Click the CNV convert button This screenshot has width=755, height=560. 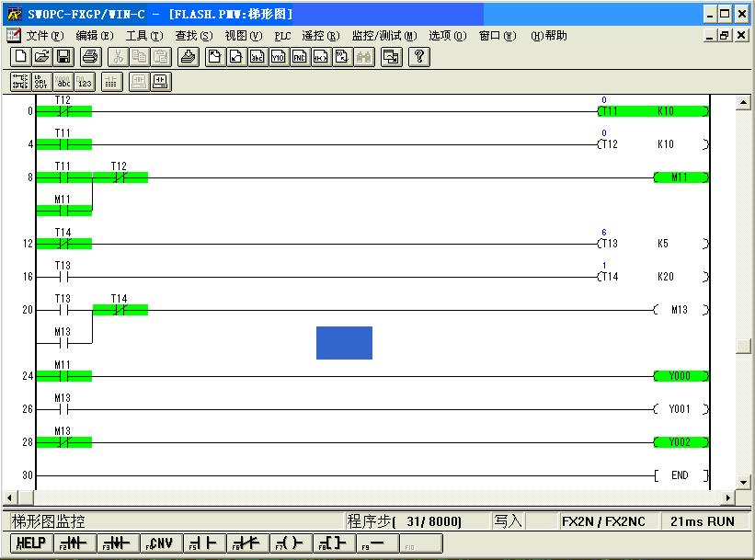pyautogui.click(x=162, y=543)
